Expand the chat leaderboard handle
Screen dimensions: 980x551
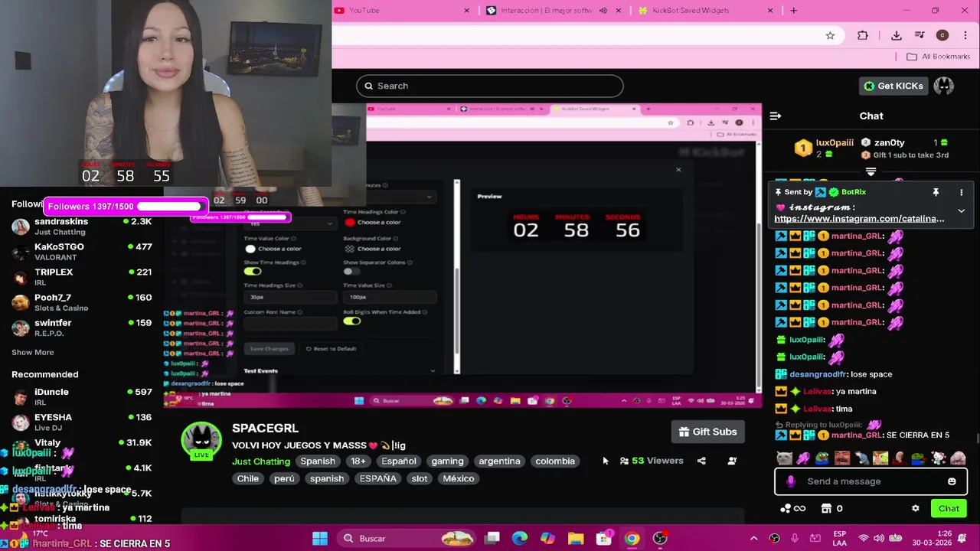[871, 172]
